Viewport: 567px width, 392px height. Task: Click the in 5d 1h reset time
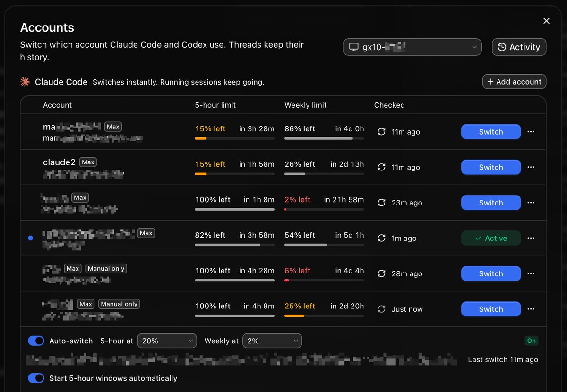(350, 235)
